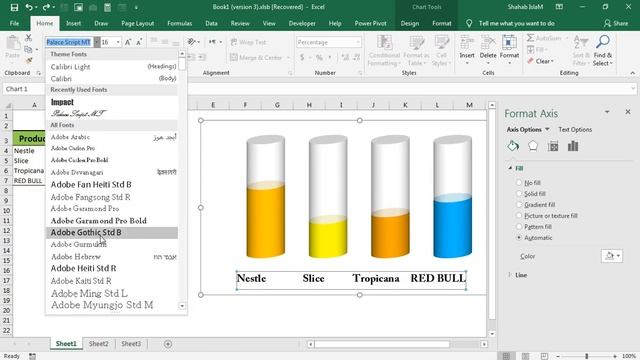Add a new sheet with plus icon
The width and height of the screenshot is (640, 360).
pos(168,344)
